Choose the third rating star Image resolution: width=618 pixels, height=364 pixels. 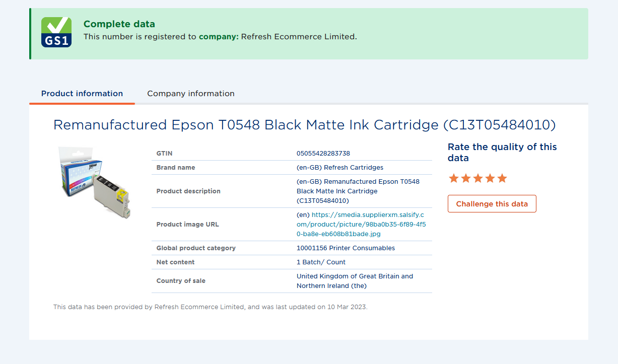[x=477, y=178]
